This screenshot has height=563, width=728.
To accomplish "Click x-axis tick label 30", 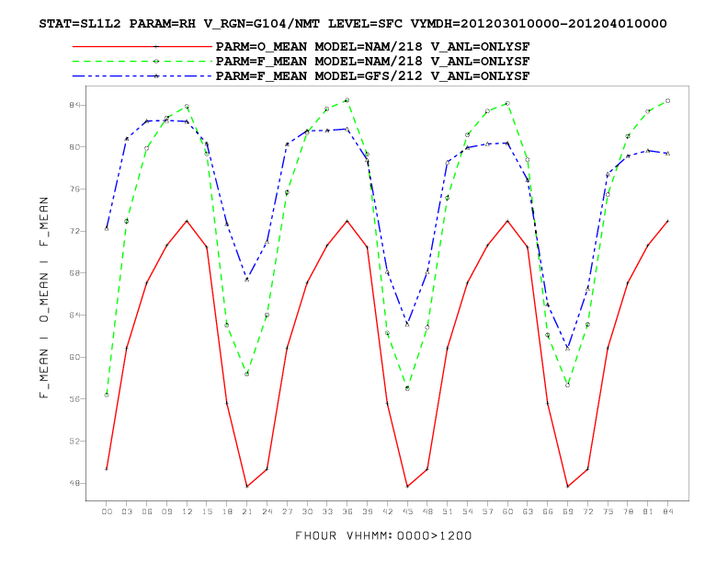I will coord(307,511).
